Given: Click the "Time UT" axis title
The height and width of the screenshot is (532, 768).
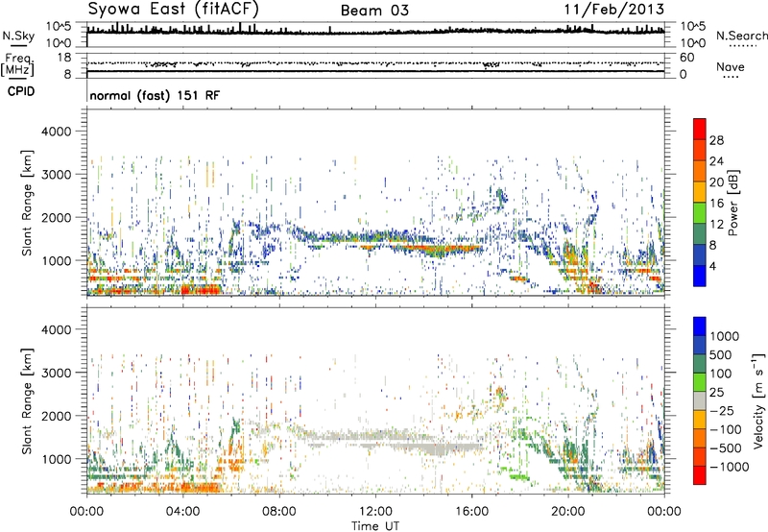Looking at the screenshot, I should point(375,526).
